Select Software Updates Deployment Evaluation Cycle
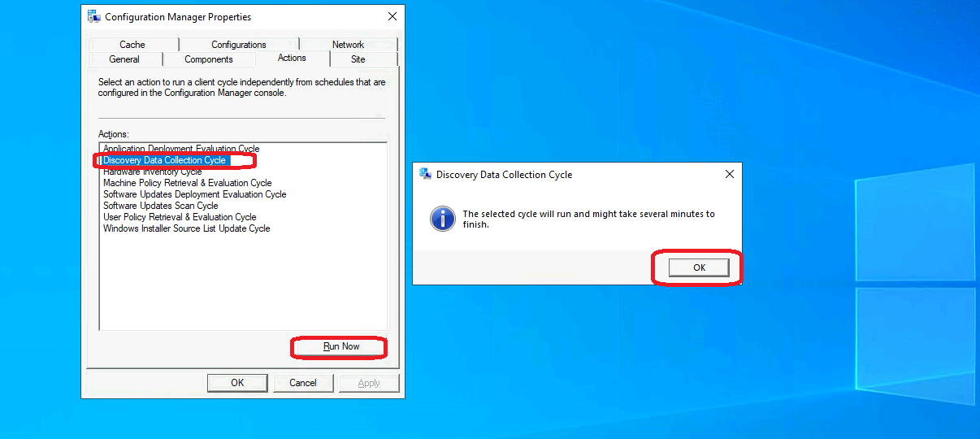Image resolution: width=980 pixels, height=439 pixels. [194, 194]
